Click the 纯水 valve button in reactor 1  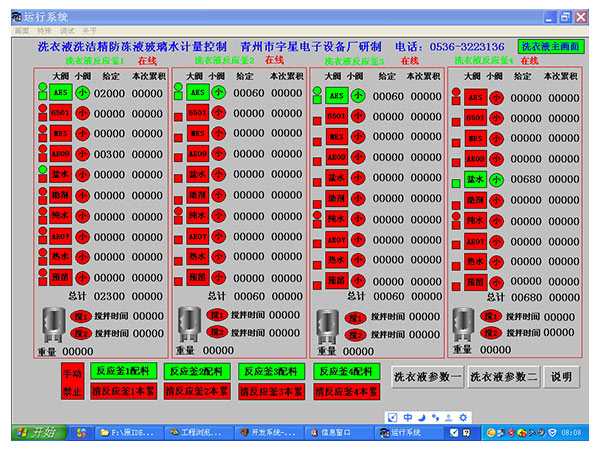59,214
